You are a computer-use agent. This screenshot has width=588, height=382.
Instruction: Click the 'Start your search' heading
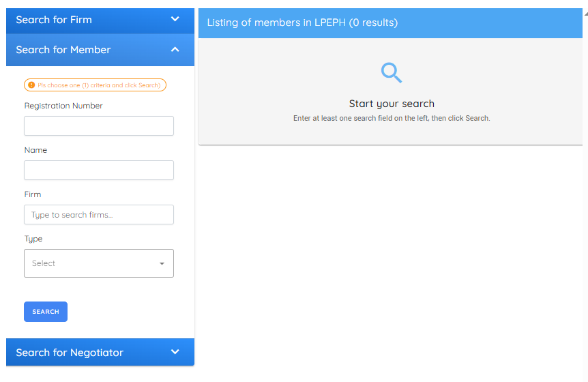pyautogui.click(x=392, y=104)
